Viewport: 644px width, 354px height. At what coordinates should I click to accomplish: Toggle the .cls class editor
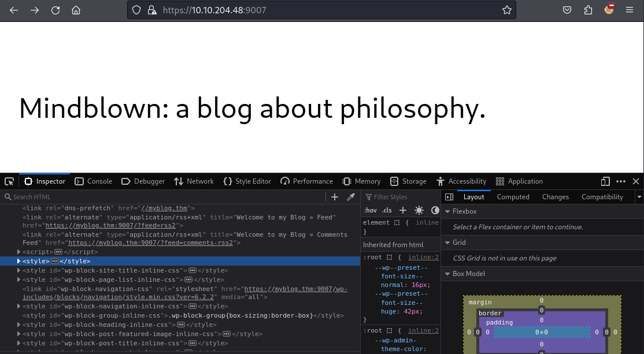(x=386, y=210)
